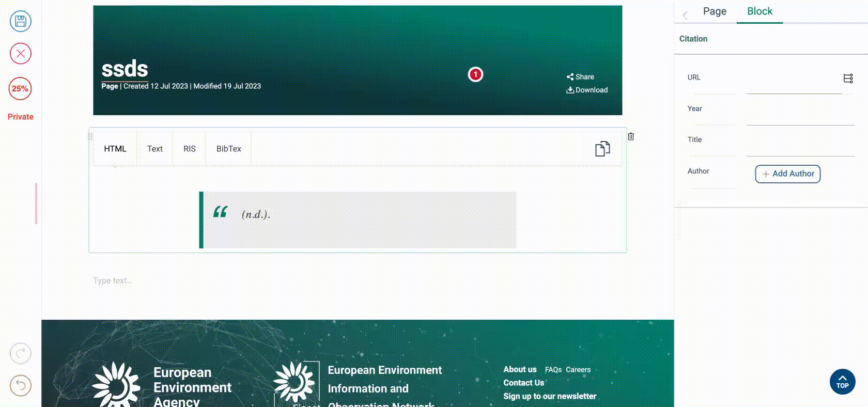The image size is (868, 407).
Task: Select the Text citation tab
Action: 154,149
